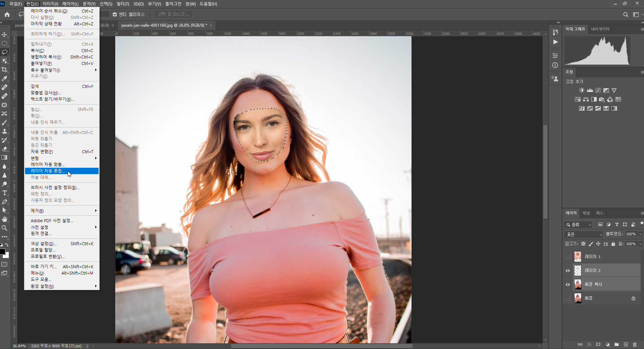Toggle layer filter on/off switch
Viewport: 644px width, 349px height.
click(642, 224)
